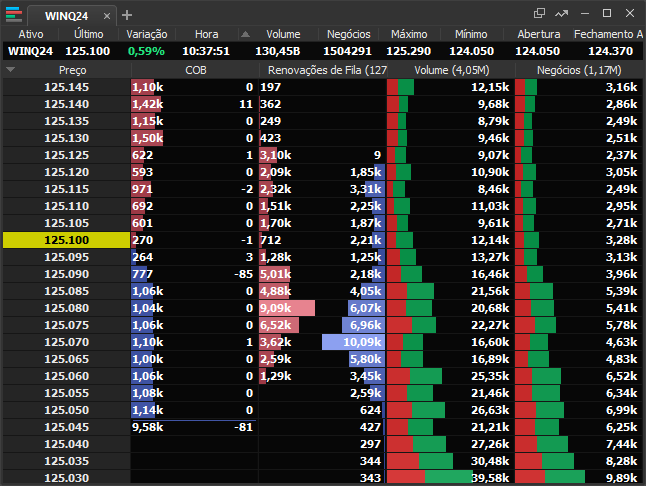The width and height of the screenshot is (646, 486).
Task: Close the window with X button
Action: (x=630, y=13)
